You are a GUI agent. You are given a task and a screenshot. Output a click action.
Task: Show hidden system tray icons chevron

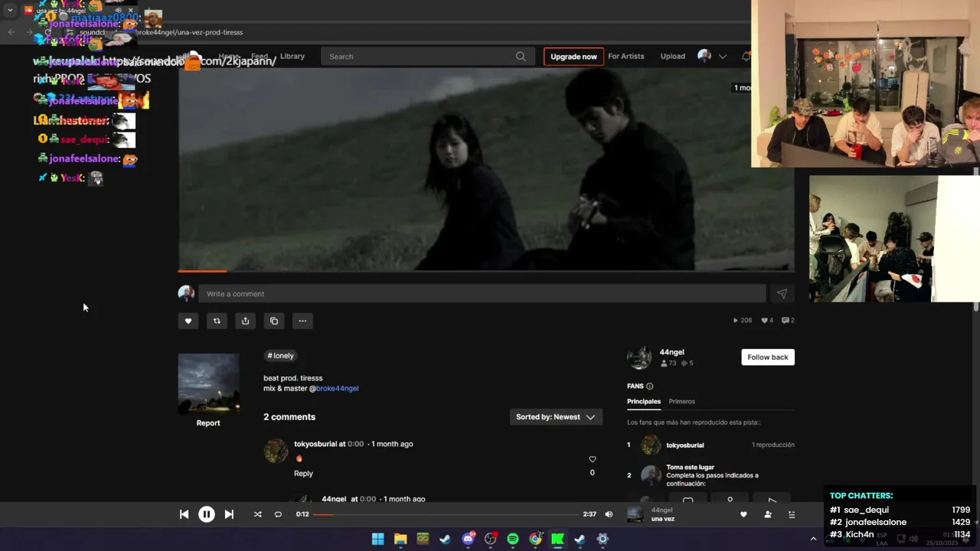[x=813, y=539]
